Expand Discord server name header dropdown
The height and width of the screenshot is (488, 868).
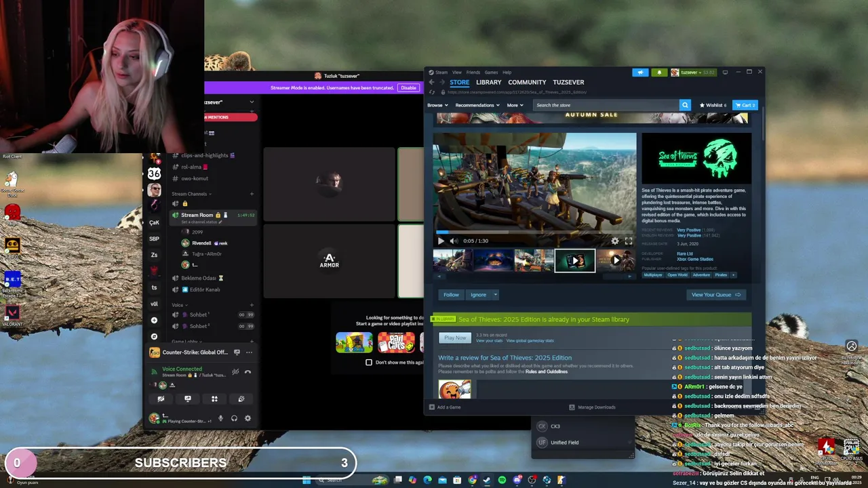(252, 102)
